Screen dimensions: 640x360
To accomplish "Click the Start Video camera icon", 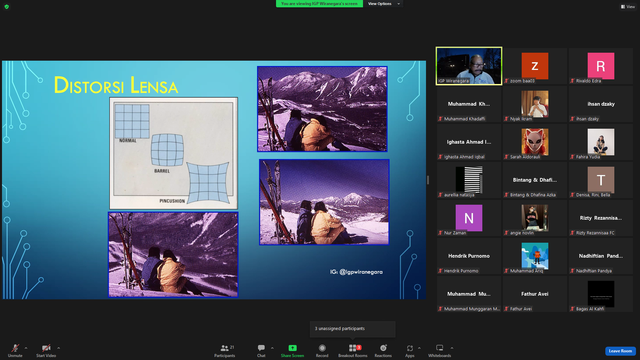I will point(46,348).
